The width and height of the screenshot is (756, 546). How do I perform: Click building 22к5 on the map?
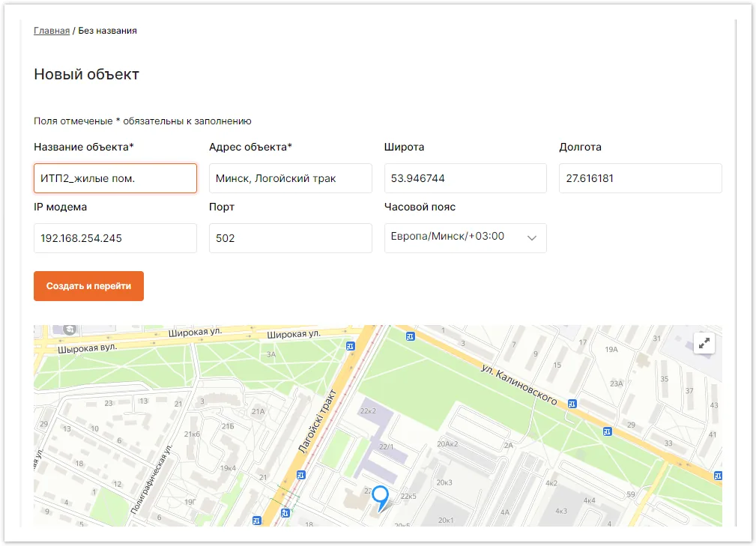408,496
